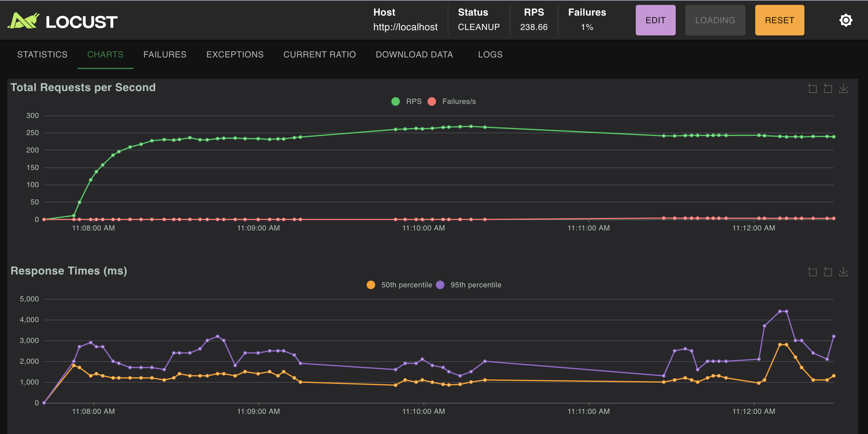
Task: View the Logs tab
Action: (490, 55)
